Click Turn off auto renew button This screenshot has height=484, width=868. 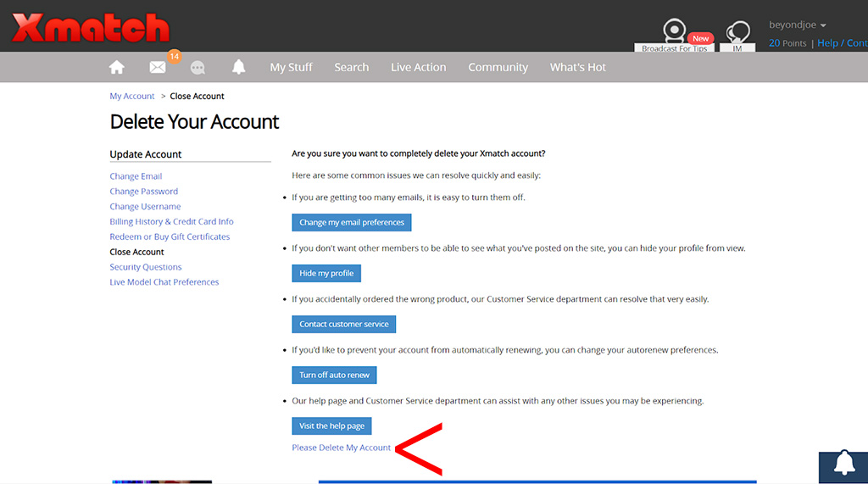[x=334, y=375]
